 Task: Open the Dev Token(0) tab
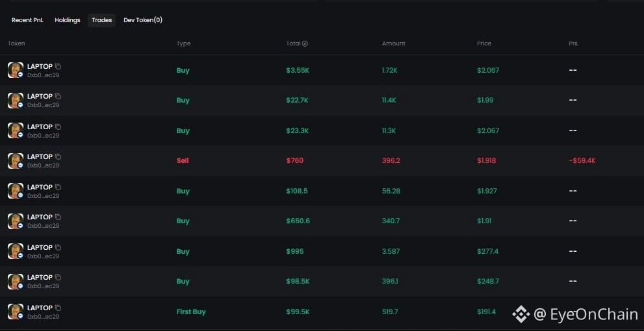pyautogui.click(x=143, y=20)
